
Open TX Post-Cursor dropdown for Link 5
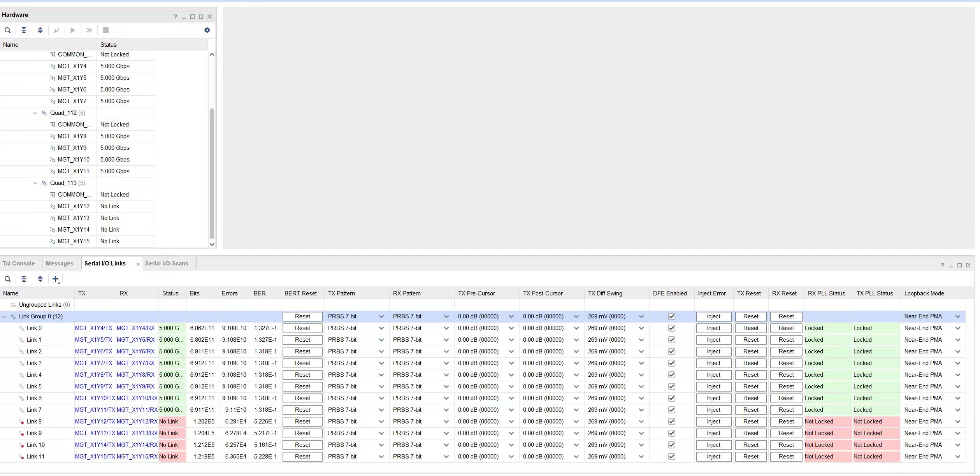pos(576,386)
